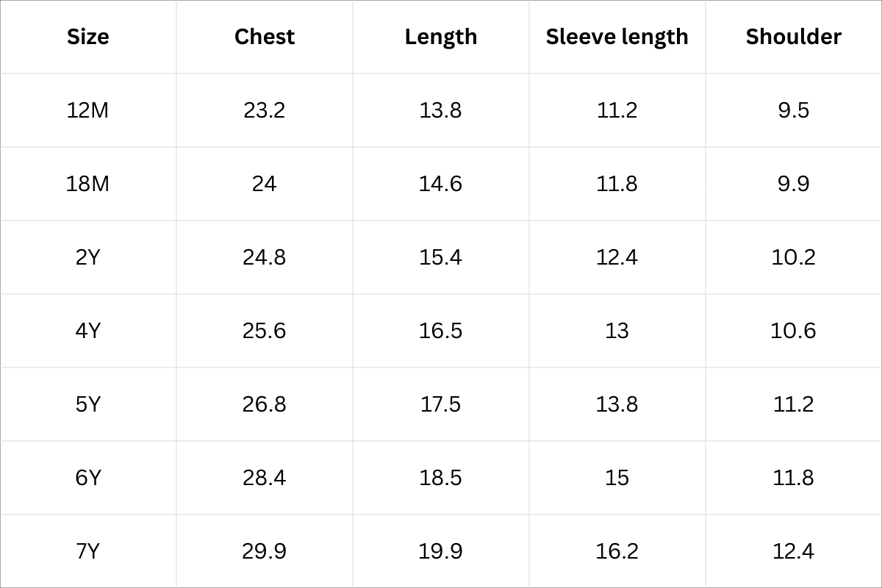The width and height of the screenshot is (882, 588).
Task: Click the 12M size cell
Action: [x=88, y=110]
